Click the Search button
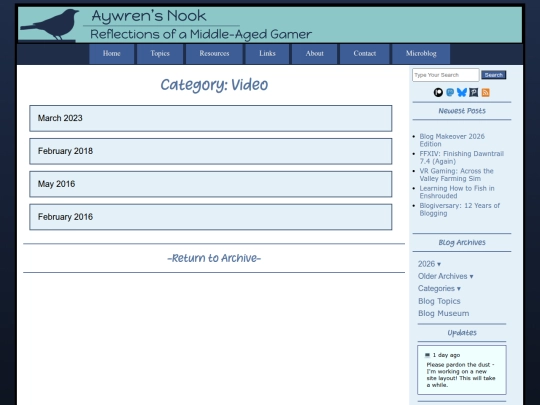Viewport: 540px width, 405px height. click(494, 75)
